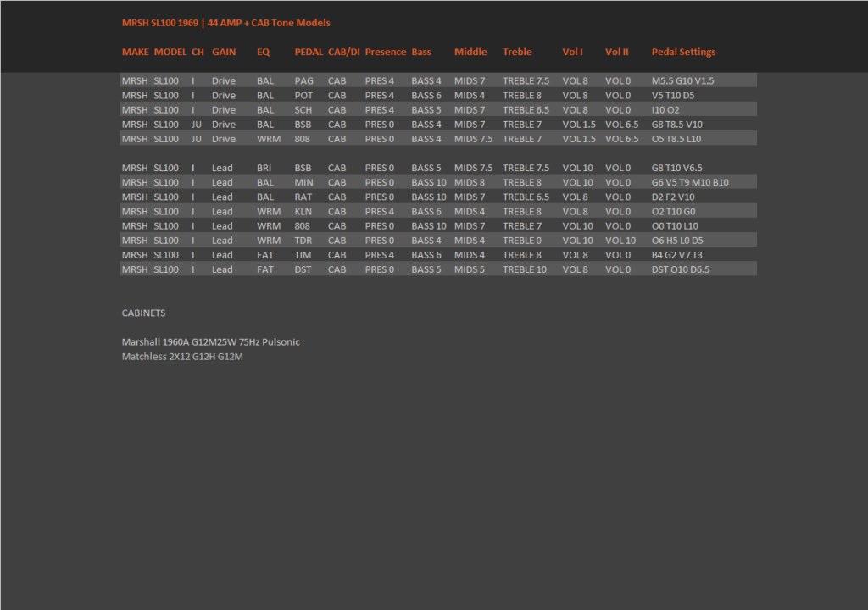Select the 'MIDS 8' cell

(470, 182)
